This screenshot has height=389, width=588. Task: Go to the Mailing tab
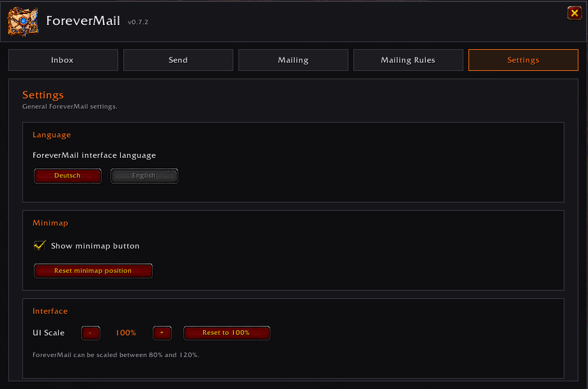coord(293,60)
